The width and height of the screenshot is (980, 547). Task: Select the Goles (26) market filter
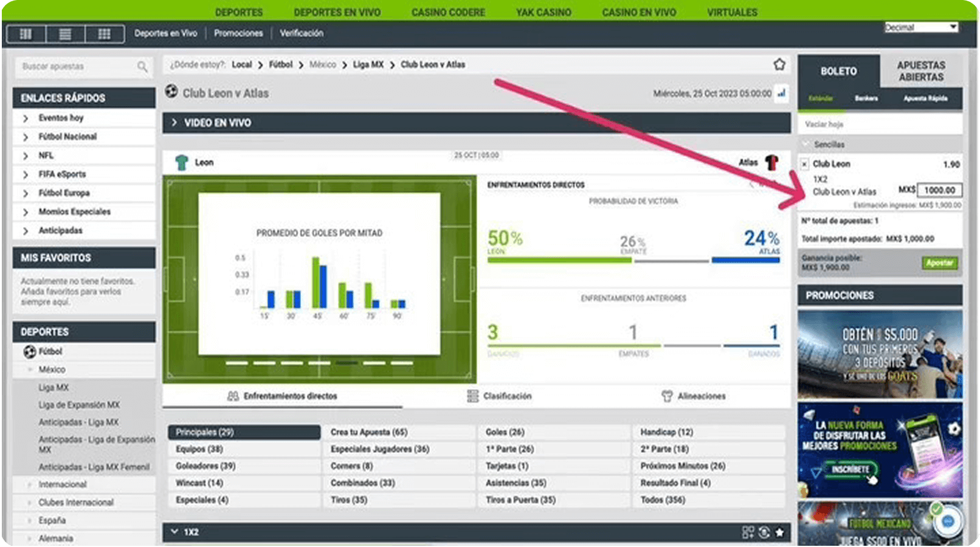(554, 432)
